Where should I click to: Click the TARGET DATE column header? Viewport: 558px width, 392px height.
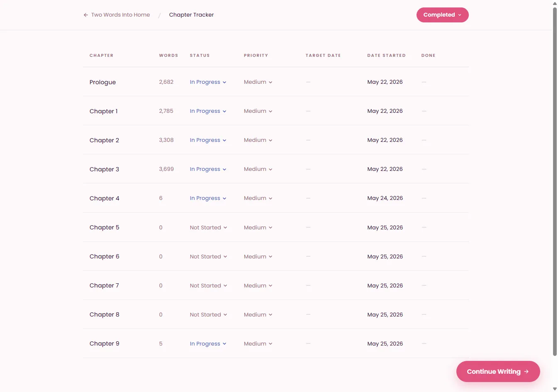tap(323, 56)
